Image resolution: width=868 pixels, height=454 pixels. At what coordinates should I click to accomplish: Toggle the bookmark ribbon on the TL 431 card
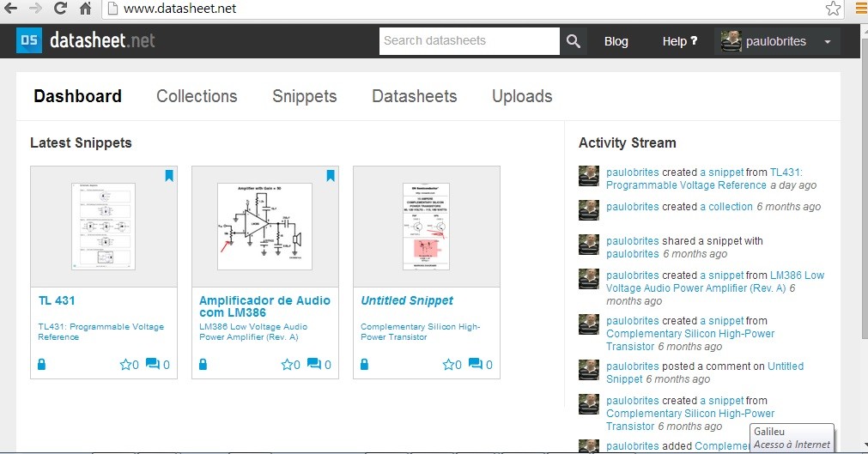[169, 176]
